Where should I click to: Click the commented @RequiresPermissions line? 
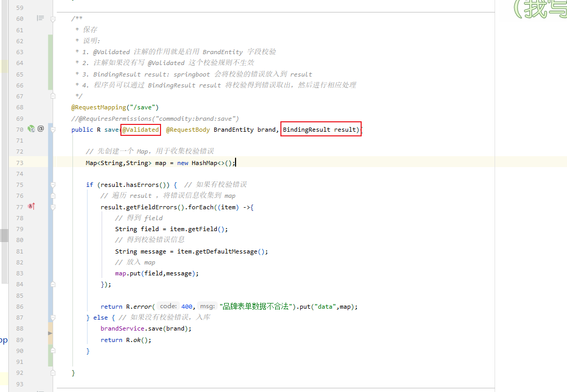tap(155, 119)
